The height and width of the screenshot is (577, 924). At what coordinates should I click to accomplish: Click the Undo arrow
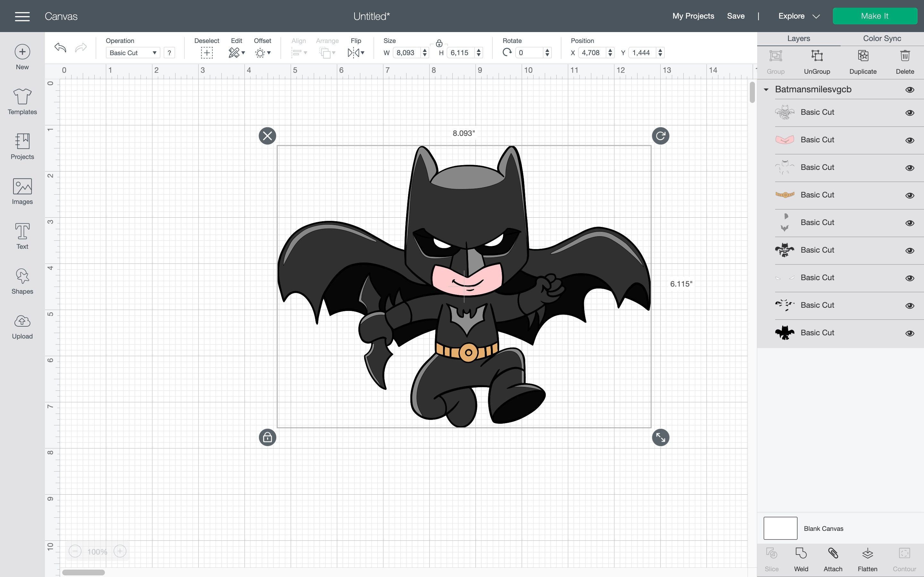click(60, 47)
